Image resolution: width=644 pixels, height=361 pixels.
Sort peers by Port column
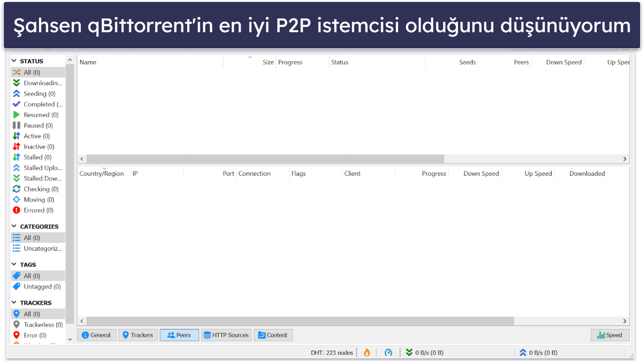pyautogui.click(x=210, y=173)
